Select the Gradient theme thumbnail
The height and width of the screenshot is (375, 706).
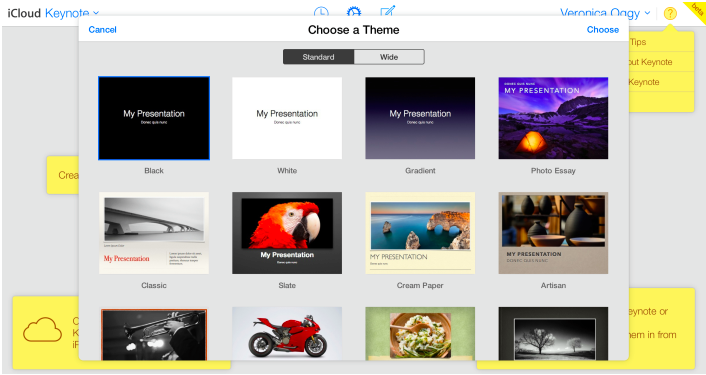[420, 118]
